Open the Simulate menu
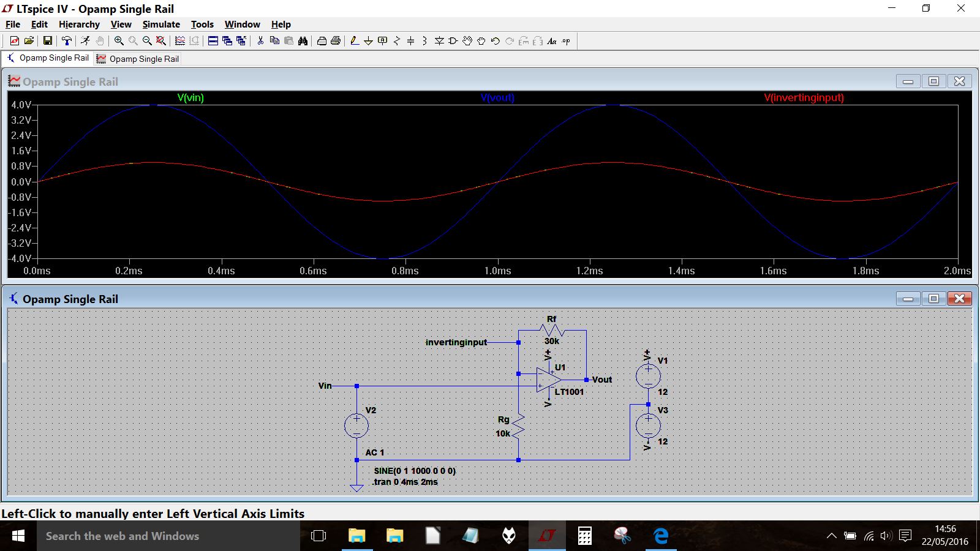The image size is (980, 551). coord(161,24)
